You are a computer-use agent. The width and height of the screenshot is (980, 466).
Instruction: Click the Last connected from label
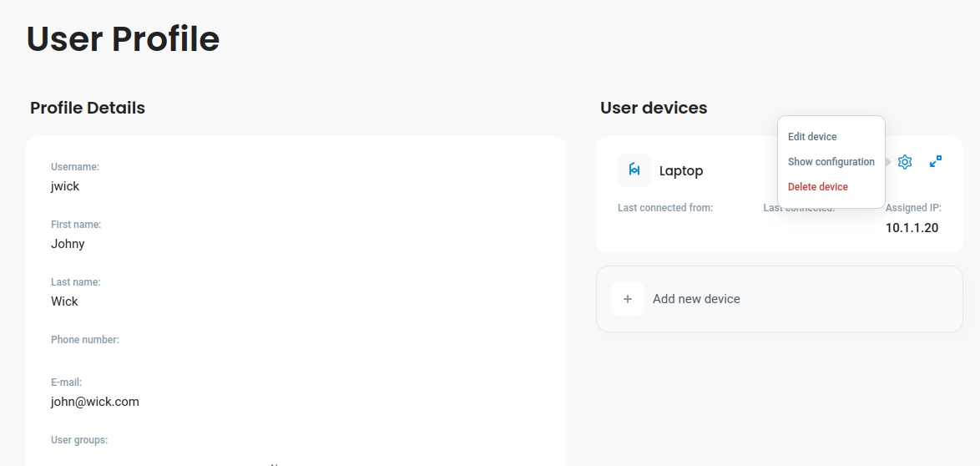click(x=665, y=208)
